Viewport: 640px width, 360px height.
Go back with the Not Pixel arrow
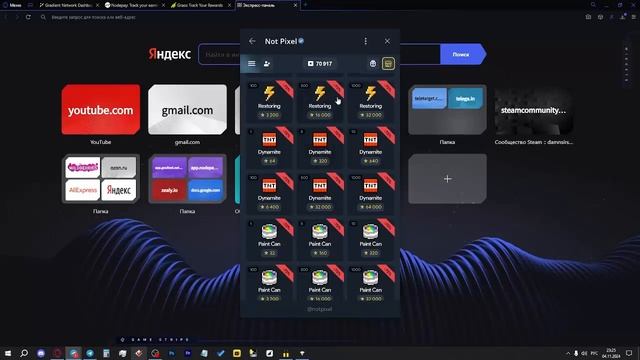(x=252, y=41)
